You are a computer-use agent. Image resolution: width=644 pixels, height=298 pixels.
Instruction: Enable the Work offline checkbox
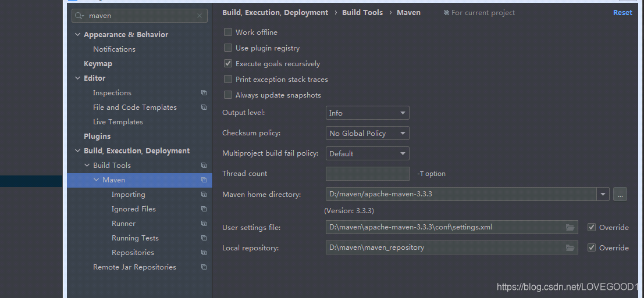point(228,33)
